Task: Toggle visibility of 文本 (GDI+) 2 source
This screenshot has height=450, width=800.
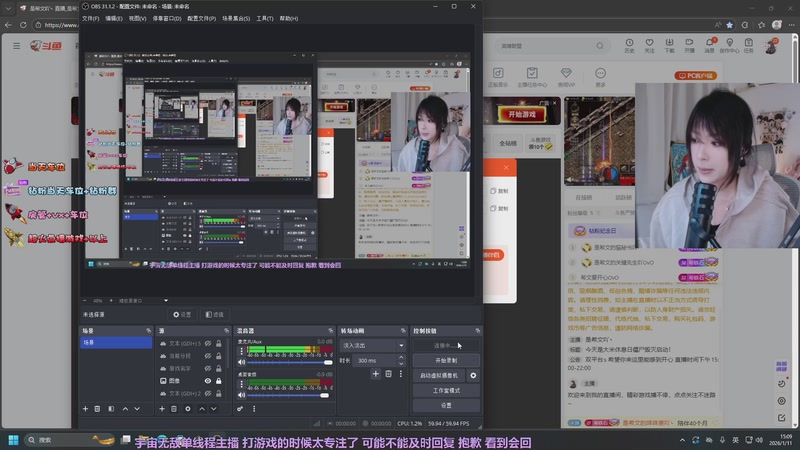Action: pyautogui.click(x=208, y=393)
